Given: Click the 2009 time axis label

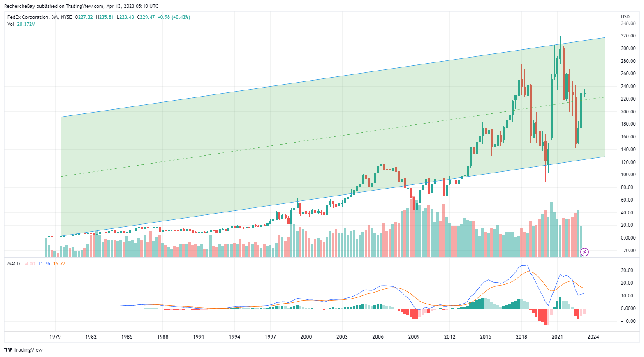Looking at the screenshot, I should click(x=414, y=337).
